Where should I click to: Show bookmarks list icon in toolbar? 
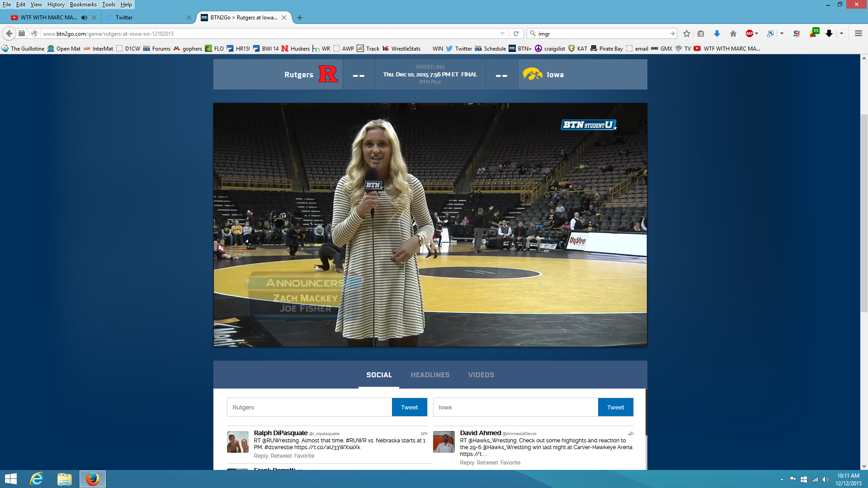click(x=701, y=33)
